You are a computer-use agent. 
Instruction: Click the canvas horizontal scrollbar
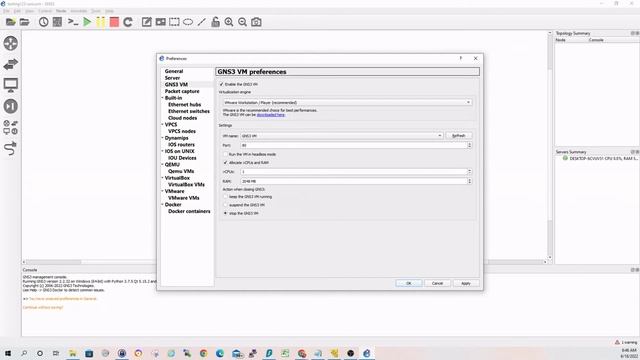point(285,262)
